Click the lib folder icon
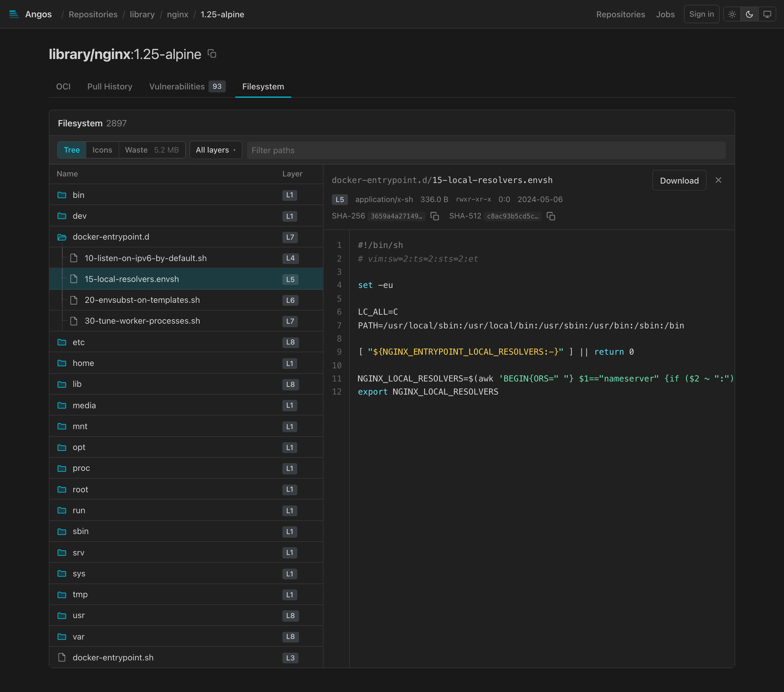784x692 pixels. tap(62, 384)
